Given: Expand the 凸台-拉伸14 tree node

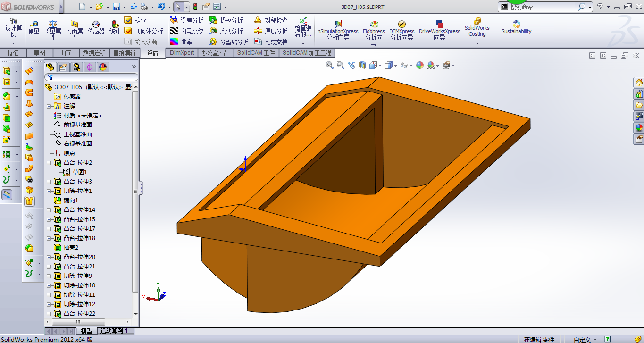Looking at the screenshot, I should click(49, 210).
